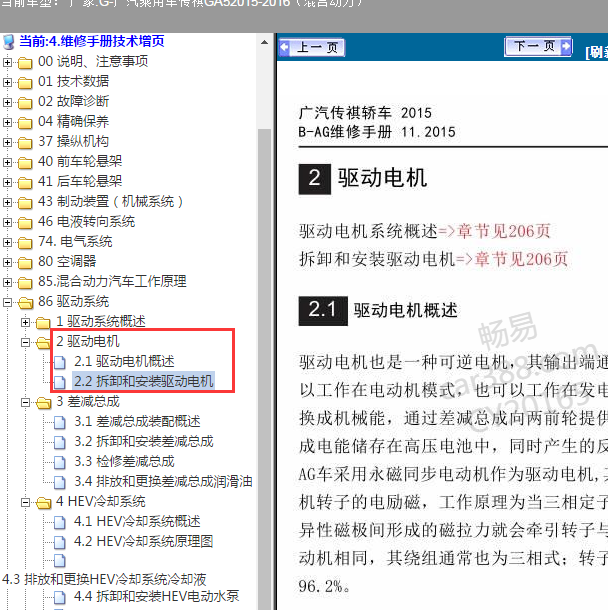Click folder icon of '00 说明、注意事项'
The width and height of the screenshot is (608, 610).
point(25,62)
